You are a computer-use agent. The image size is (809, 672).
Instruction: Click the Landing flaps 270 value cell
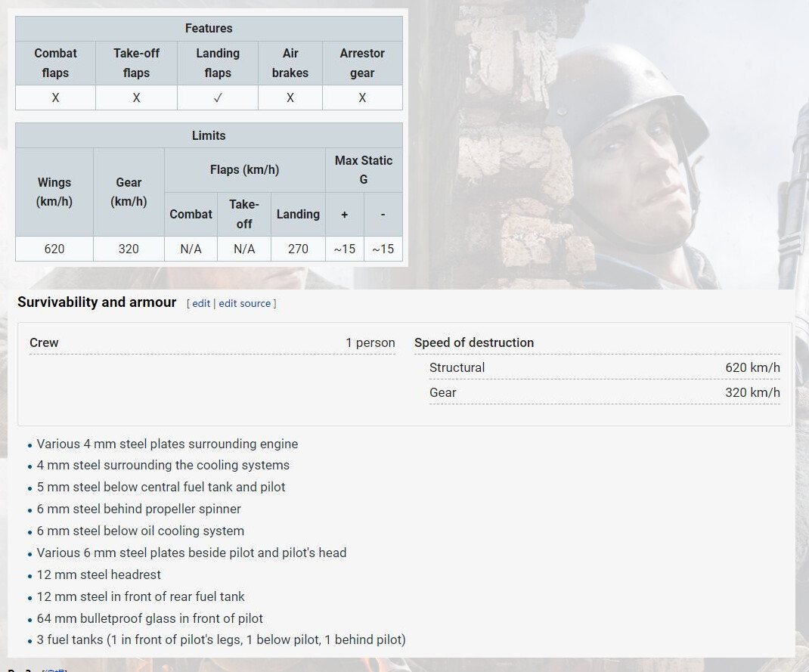tap(298, 249)
